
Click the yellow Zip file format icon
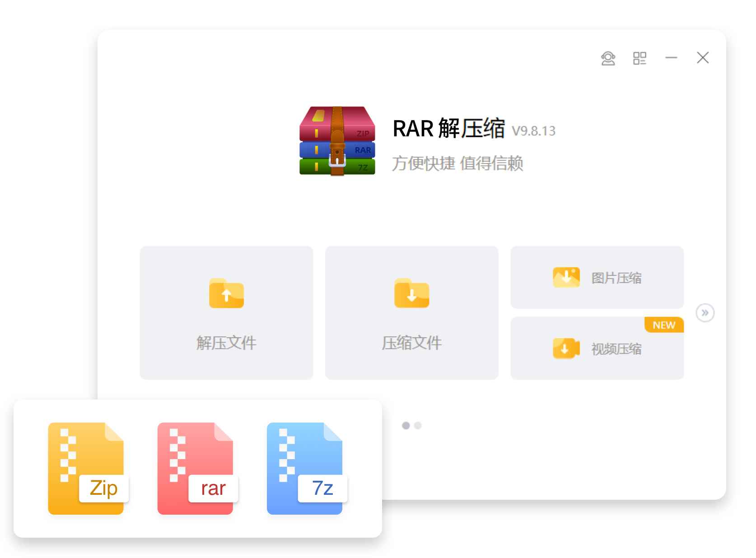point(86,467)
